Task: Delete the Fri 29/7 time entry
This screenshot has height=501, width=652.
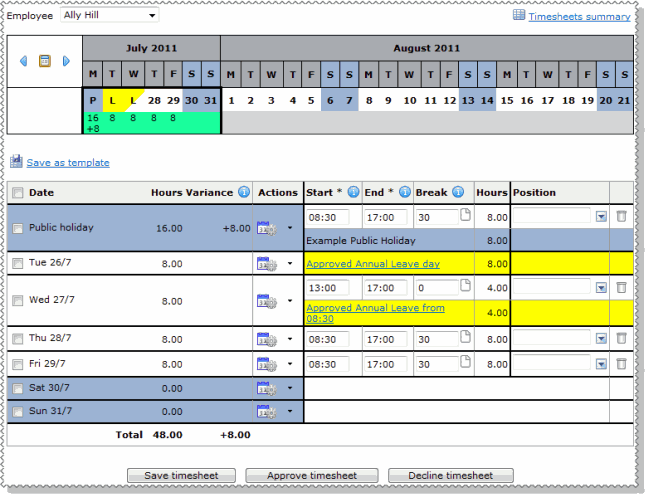Action: coord(621,364)
